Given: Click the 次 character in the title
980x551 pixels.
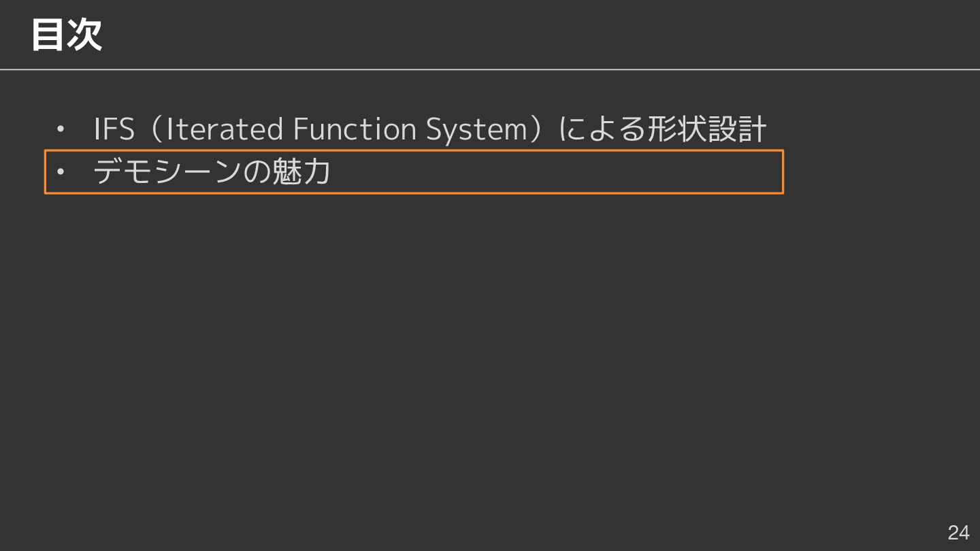Looking at the screenshot, I should click(x=84, y=35).
